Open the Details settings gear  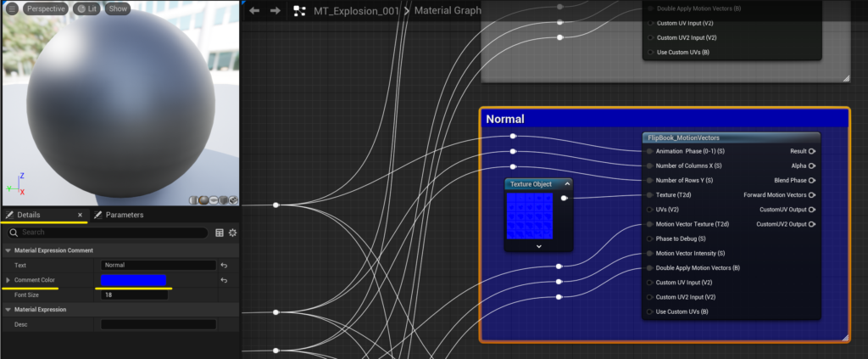232,233
